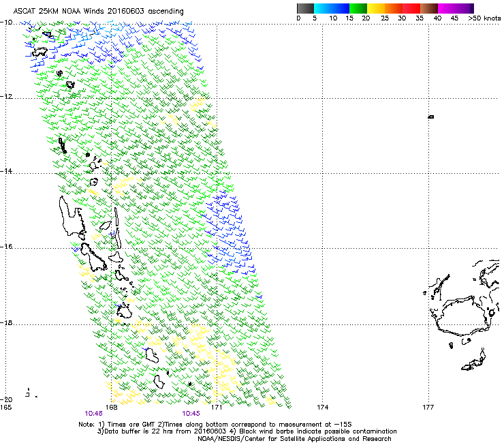Click the purple '10:45' swath time label
This screenshot has height=443, width=504.
click(191, 414)
